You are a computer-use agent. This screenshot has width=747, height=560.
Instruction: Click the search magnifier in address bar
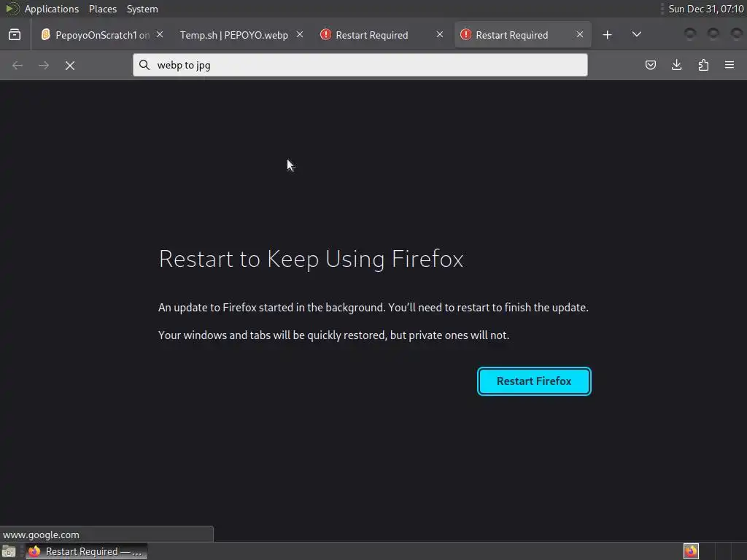pos(144,65)
